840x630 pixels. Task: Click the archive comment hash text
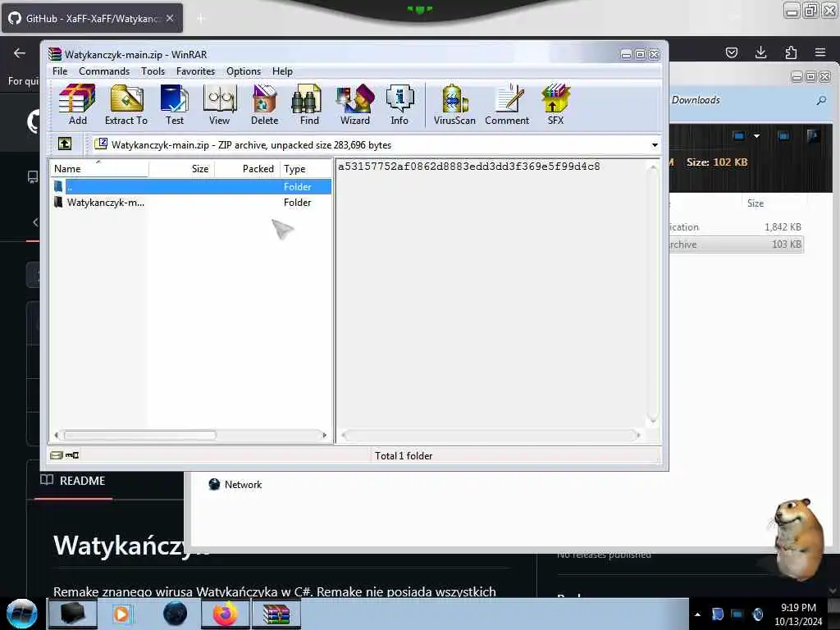tap(468, 166)
